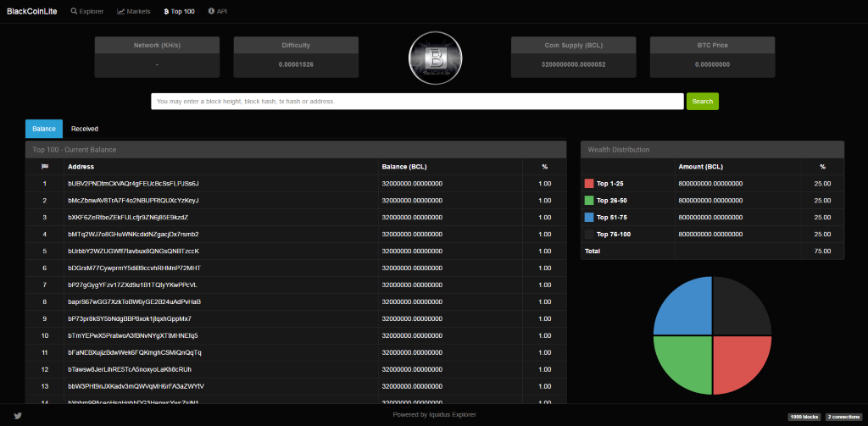Click the green Top 26-50 color swatch
868x426 pixels.
pyautogui.click(x=589, y=200)
